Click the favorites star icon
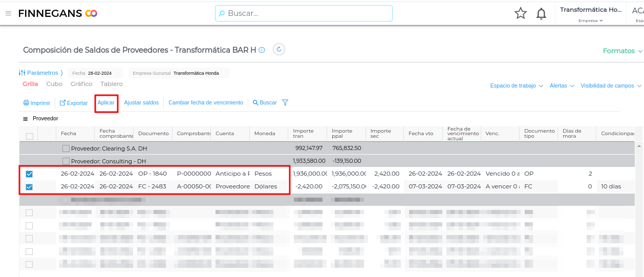 (x=521, y=13)
